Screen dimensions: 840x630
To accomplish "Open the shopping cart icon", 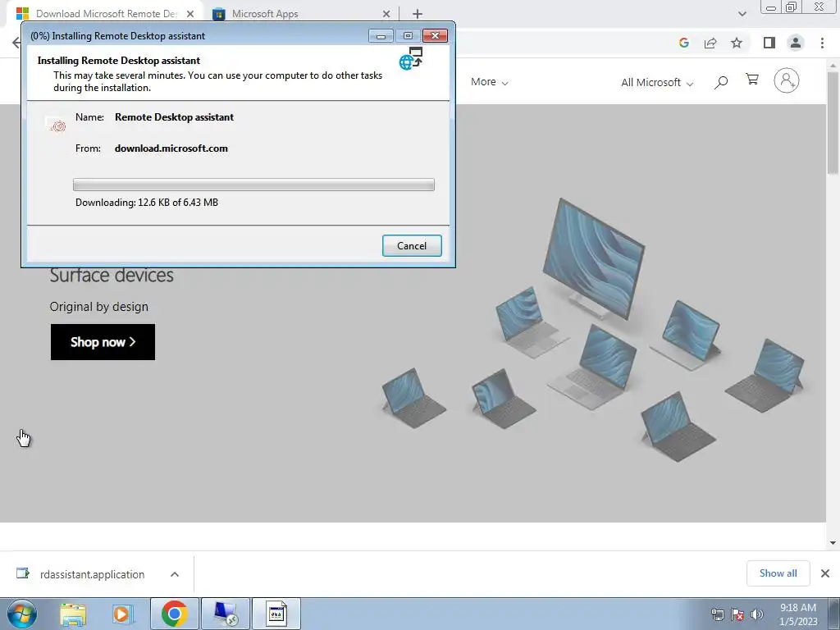I will point(752,80).
